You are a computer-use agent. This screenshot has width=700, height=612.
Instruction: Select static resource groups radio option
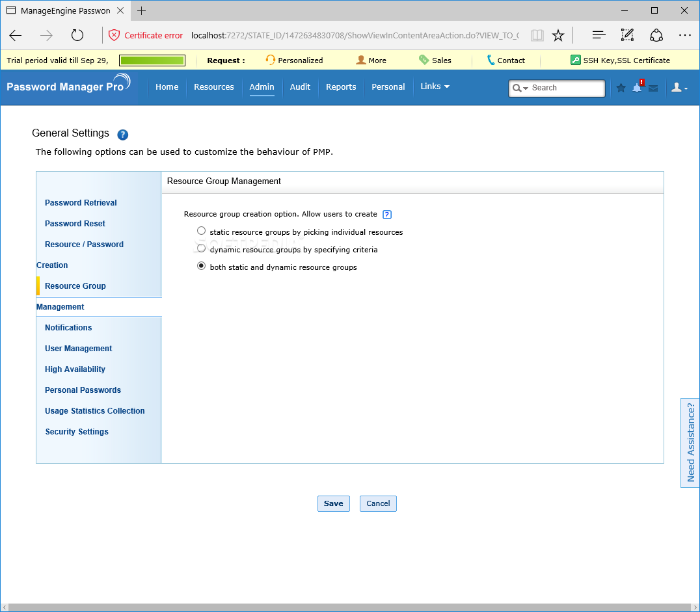[x=201, y=231]
